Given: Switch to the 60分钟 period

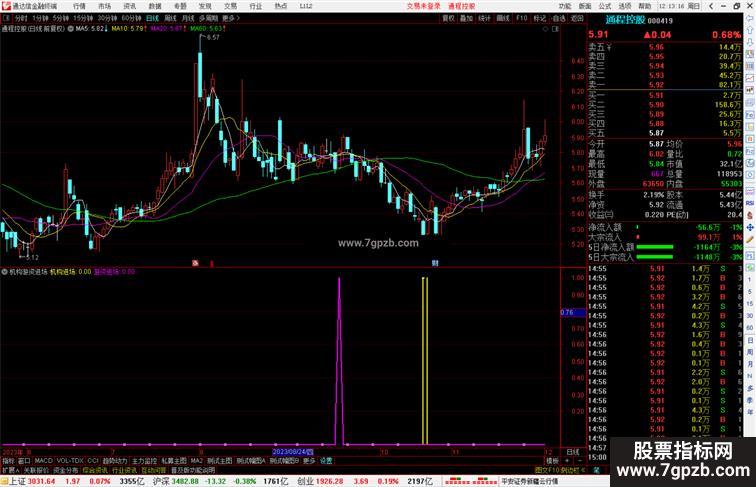Looking at the screenshot, I should 131,18.
